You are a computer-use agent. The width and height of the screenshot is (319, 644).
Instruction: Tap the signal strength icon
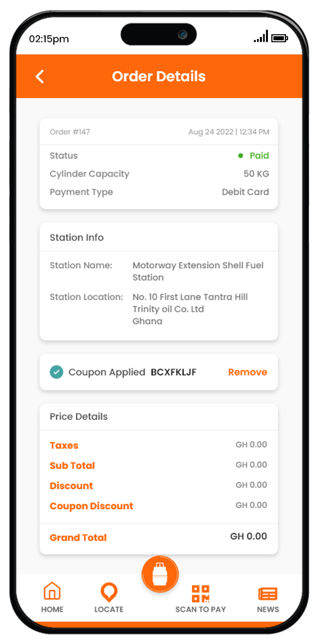pos(261,36)
